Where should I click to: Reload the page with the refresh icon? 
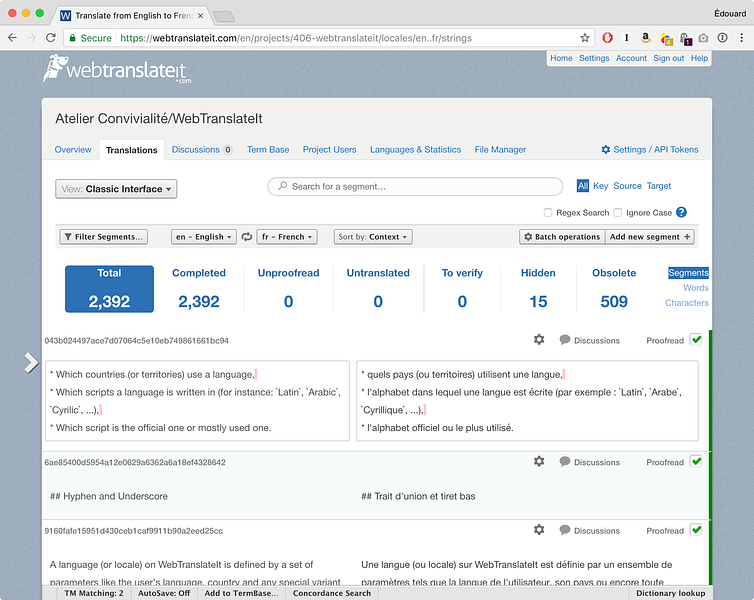[x=50, y=38]
